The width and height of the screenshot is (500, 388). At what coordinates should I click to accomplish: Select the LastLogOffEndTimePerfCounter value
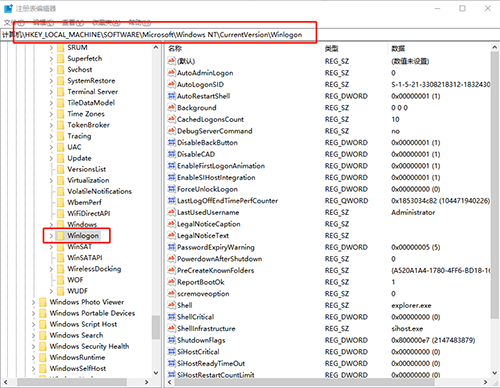(x=227, y=201)
